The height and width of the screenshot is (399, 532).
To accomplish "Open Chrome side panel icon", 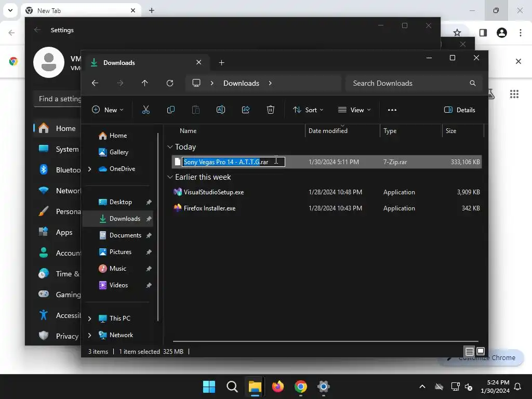I will 483,33.
